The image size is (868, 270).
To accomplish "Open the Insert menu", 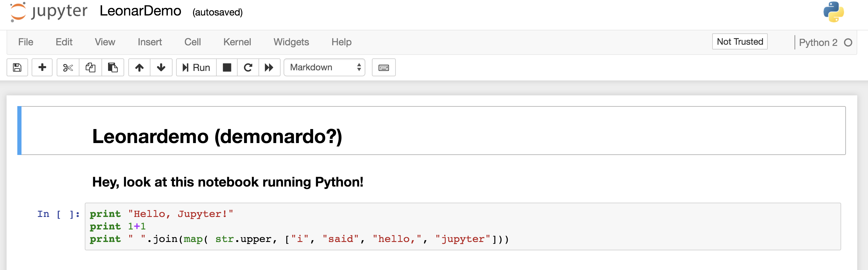I will [x=150, y=42].
